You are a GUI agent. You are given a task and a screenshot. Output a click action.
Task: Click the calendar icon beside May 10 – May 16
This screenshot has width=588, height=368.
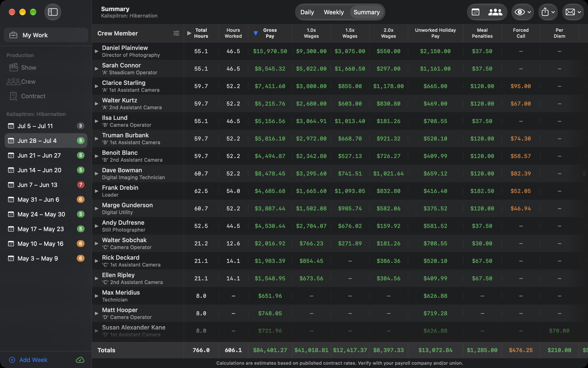[11, 244]
